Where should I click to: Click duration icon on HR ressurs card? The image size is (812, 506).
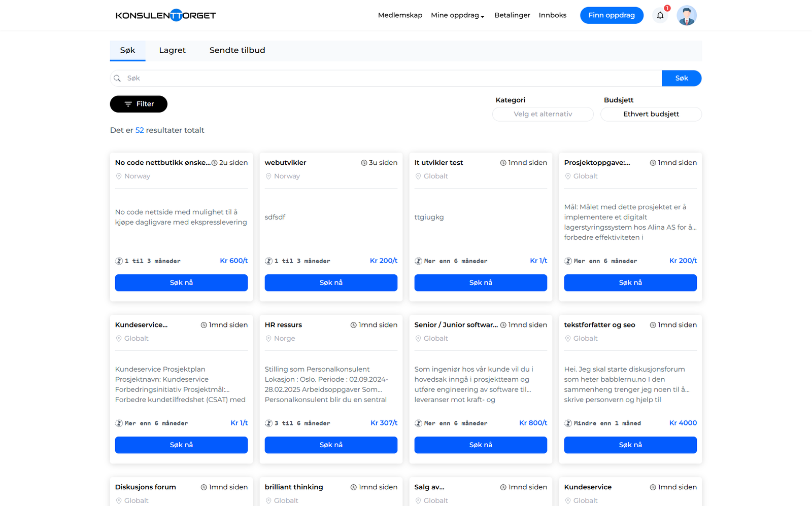point(268,423)
